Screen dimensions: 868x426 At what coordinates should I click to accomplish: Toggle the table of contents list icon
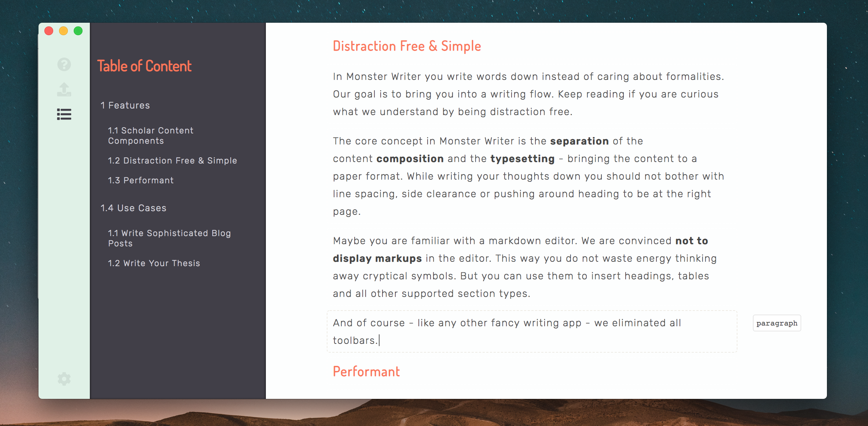pos(64,114)
